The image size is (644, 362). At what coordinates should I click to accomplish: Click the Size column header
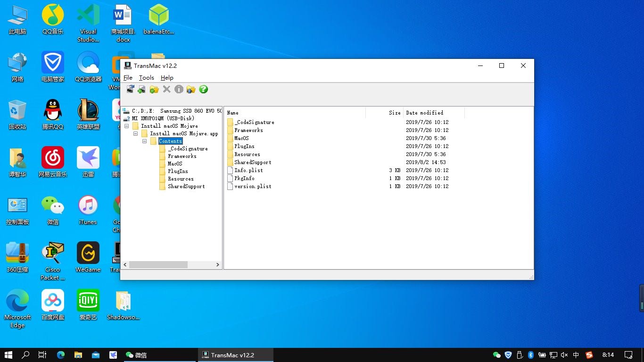[394, 113]
